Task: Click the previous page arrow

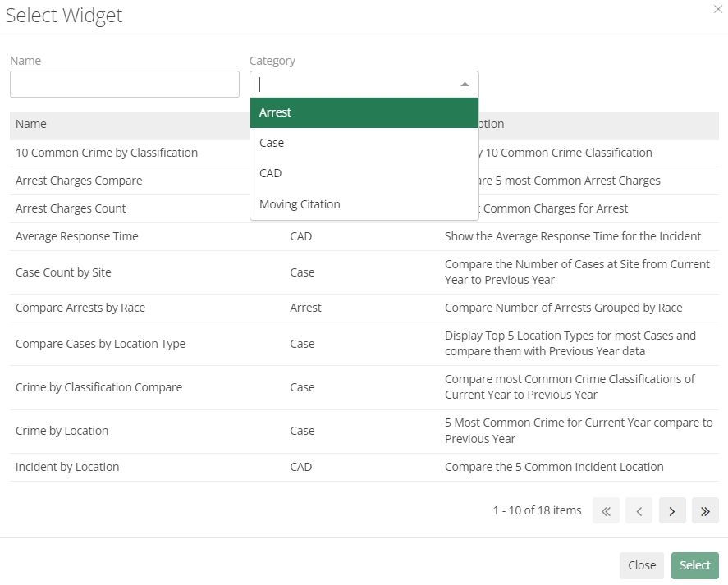Action: 639,510
